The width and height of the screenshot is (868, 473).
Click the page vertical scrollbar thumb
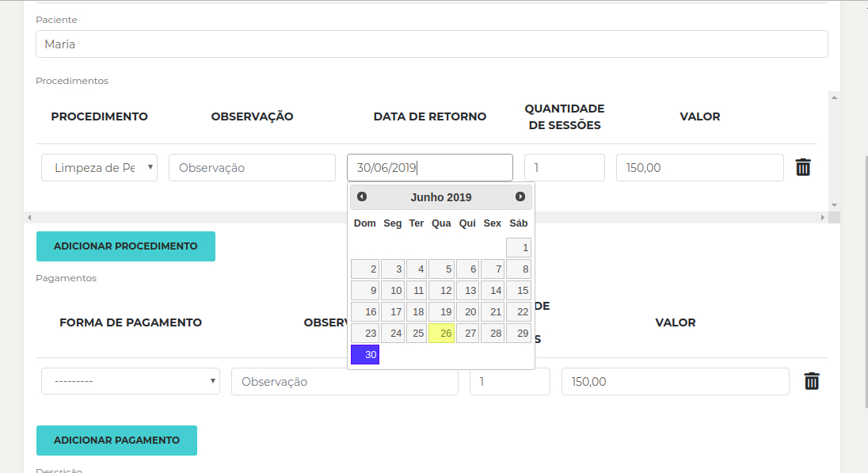866,283
